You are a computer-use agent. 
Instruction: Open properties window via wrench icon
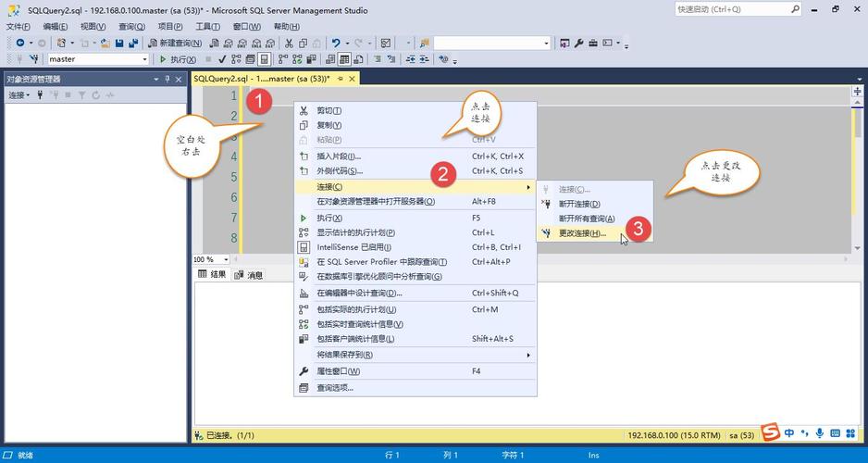point(579,44)
